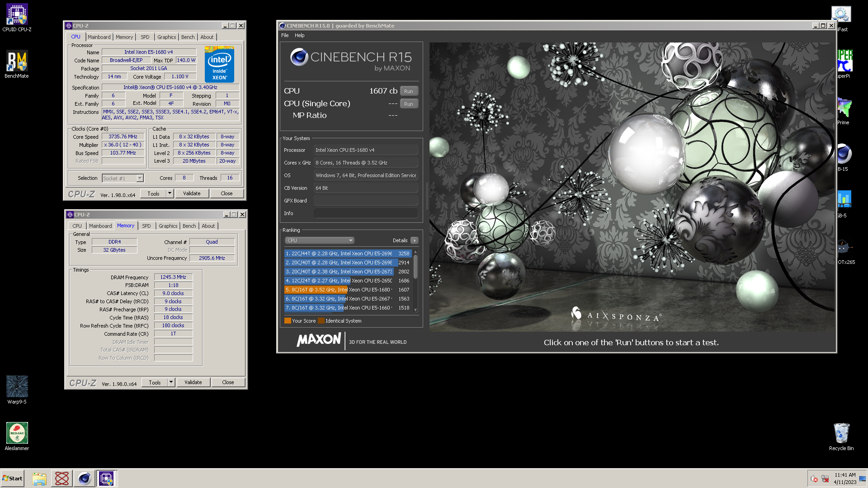
Task: Open the Aleslammer desktop icon
Action: click(x=17, y=436)
